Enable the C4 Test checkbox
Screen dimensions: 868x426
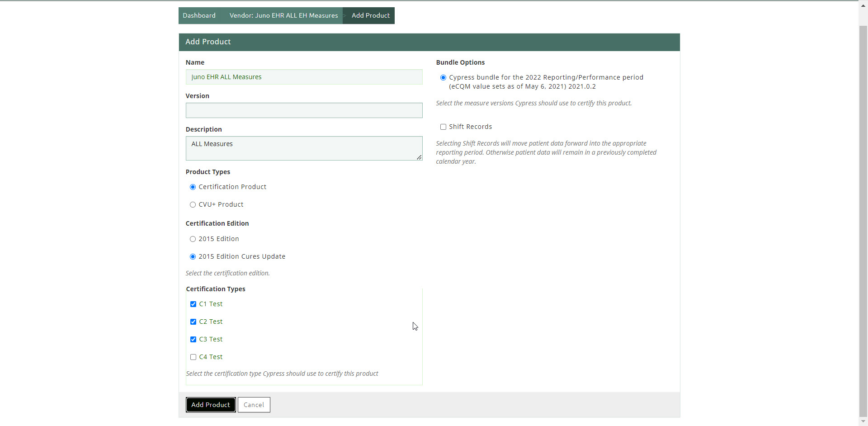pyautogui.click(x=193, y=357)
